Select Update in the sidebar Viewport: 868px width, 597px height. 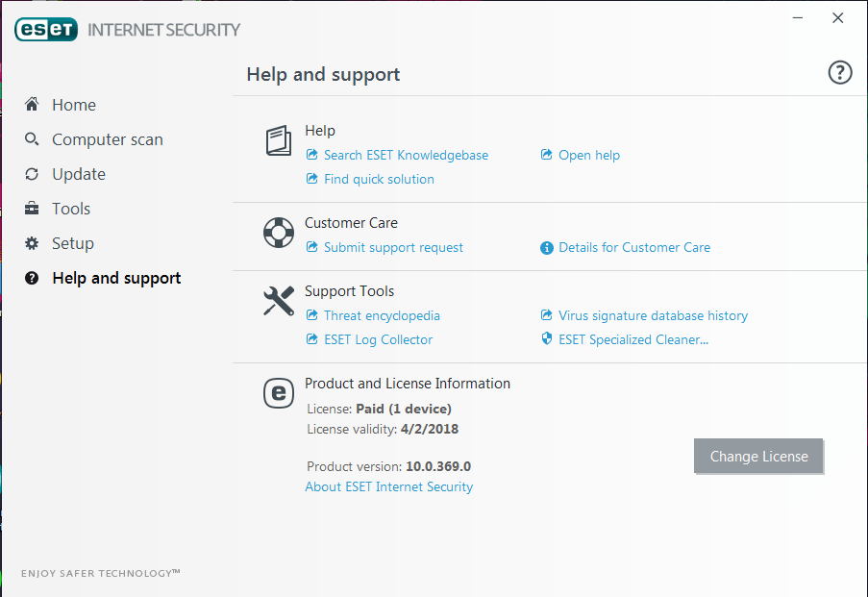pos(79,174)
